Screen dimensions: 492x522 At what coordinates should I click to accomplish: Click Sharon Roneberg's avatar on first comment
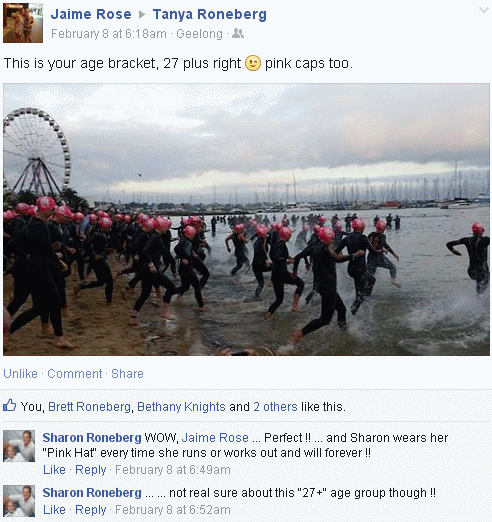pos(19,446)
